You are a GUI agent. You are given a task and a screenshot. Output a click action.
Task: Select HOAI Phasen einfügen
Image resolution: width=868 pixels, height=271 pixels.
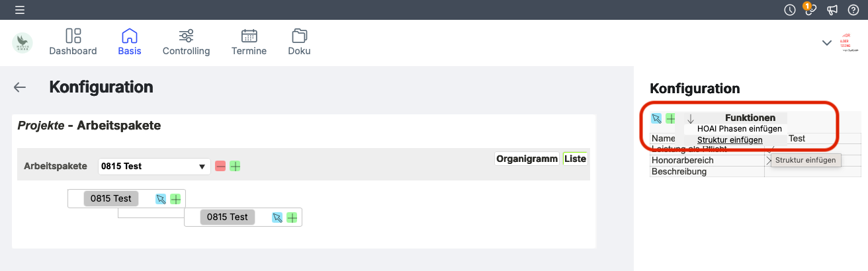[x=739, y=129]
